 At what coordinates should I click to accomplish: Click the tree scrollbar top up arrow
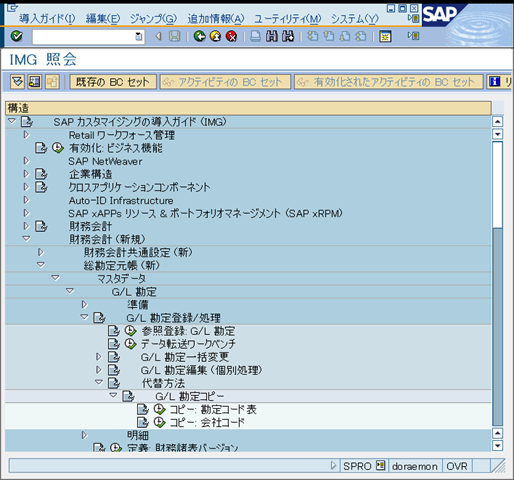pyautogui.click(x=497, y=121)
